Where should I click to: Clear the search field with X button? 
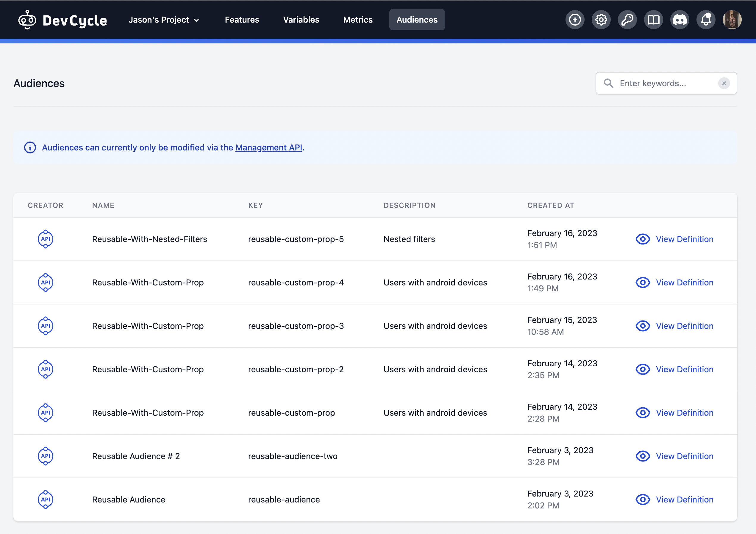point(724,83)
